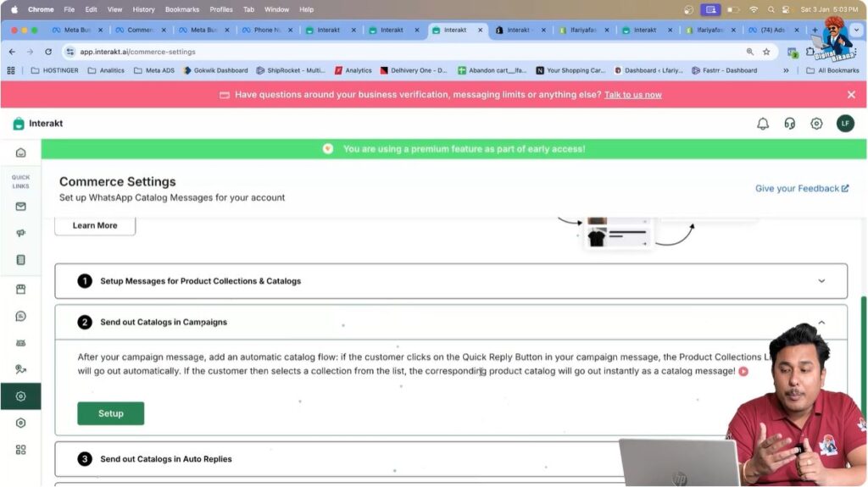
Task: Bookmark this page with star icon
Action: 766,52
